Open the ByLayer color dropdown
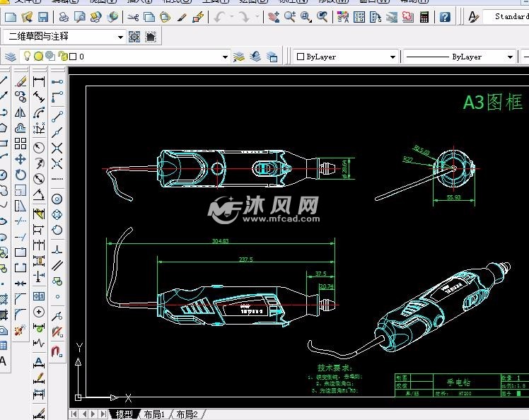Viewport: 529px width, 420px height. (x=393, y=57)
